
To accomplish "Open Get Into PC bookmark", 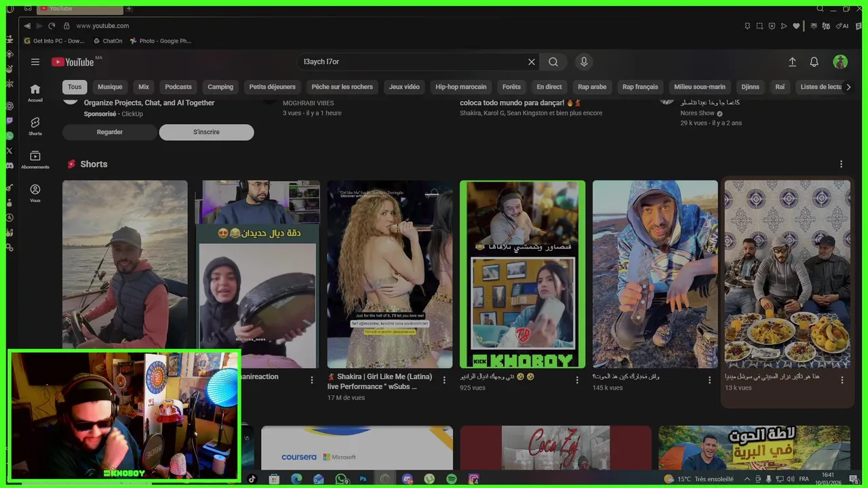I will (x=54, y=41).
